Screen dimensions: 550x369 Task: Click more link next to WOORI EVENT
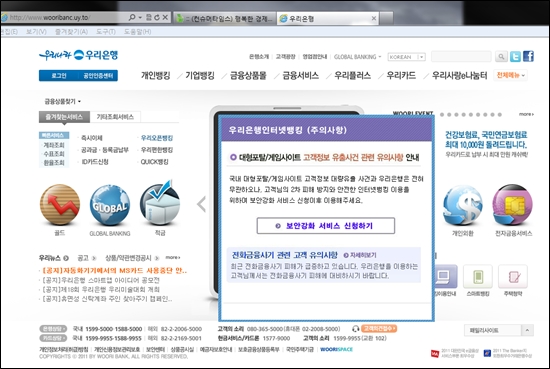(526, 114)
